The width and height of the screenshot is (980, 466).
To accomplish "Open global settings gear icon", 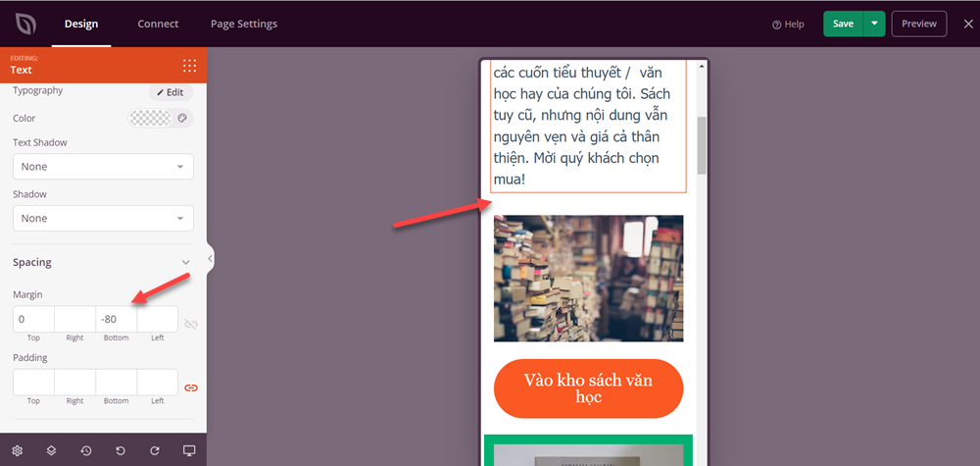I will [x=18, y=450].
